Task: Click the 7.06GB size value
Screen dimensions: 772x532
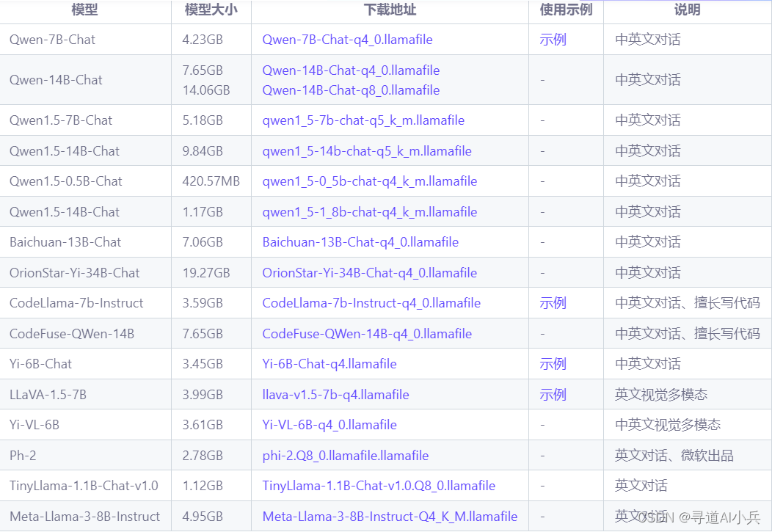Action: click(x=203, y=242)
